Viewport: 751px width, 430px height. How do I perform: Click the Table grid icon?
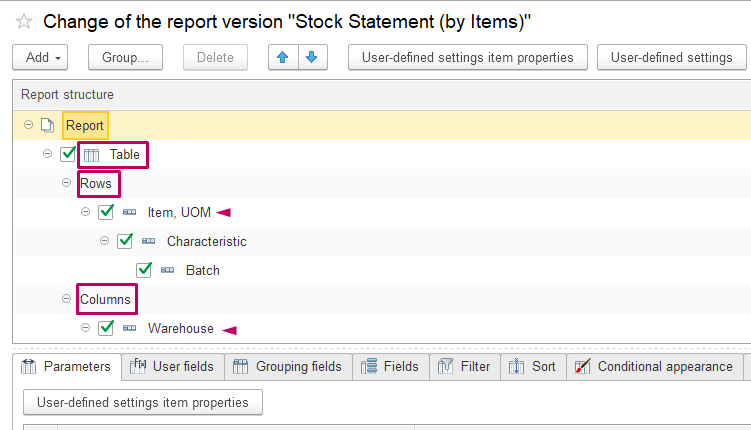coord(91,155)
